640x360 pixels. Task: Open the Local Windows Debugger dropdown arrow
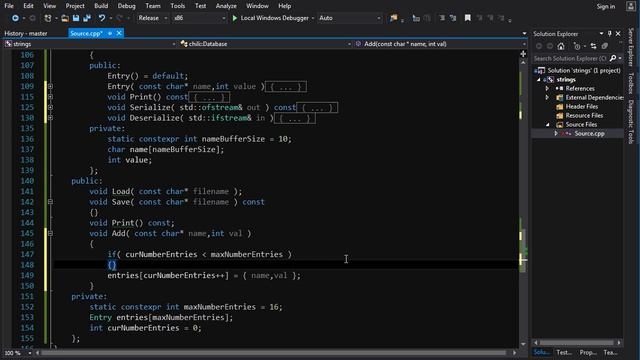pos(313,18)
